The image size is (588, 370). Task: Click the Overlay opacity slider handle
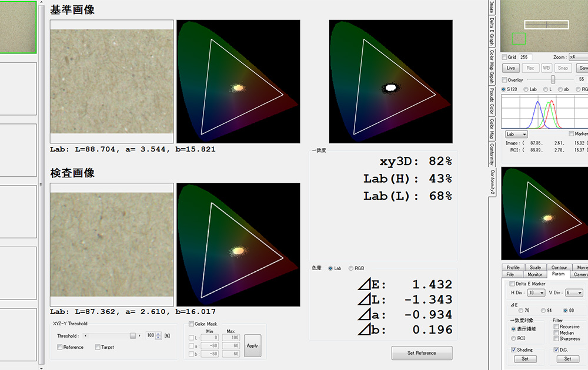pyautogui.click(x=553, y=79)
